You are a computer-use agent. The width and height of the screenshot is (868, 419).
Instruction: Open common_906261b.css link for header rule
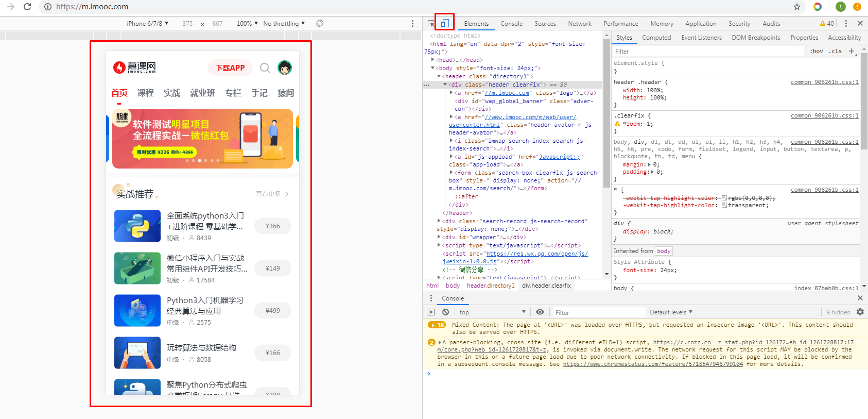(825, 82)
